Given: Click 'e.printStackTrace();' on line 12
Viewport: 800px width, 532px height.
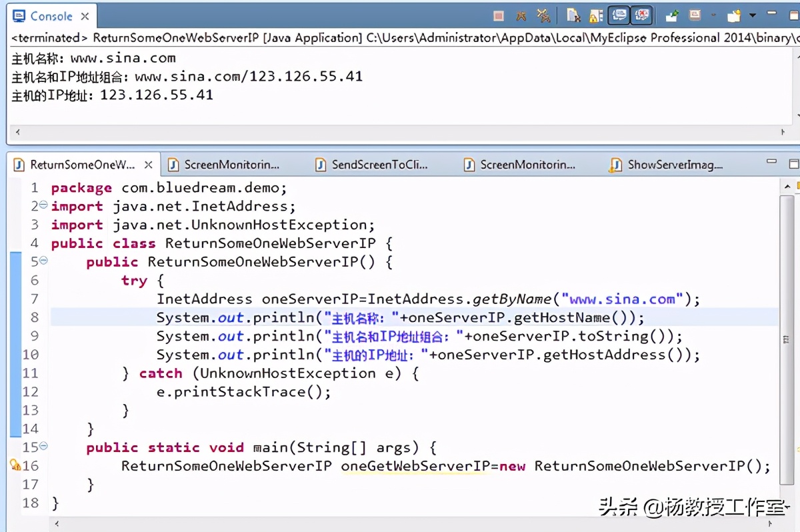Looking at the screenshot, I should [244, 392].
